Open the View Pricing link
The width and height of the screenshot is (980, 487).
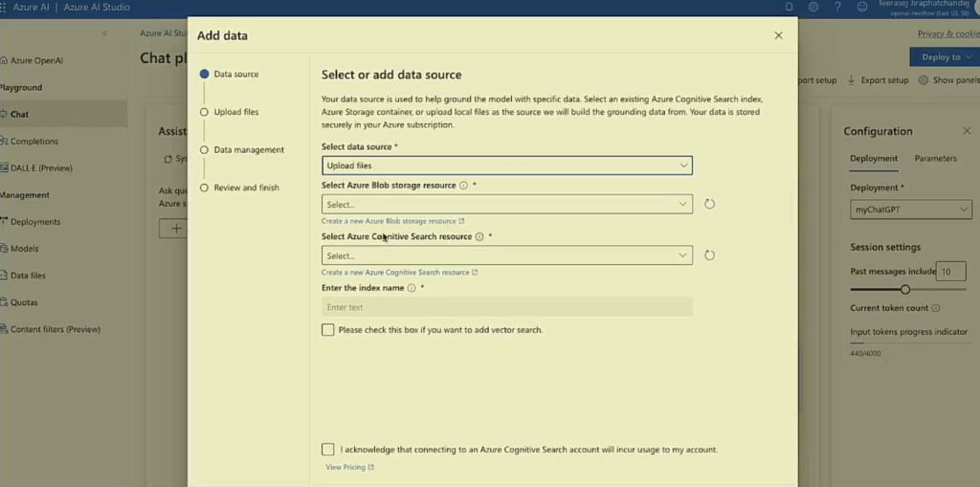349,467
